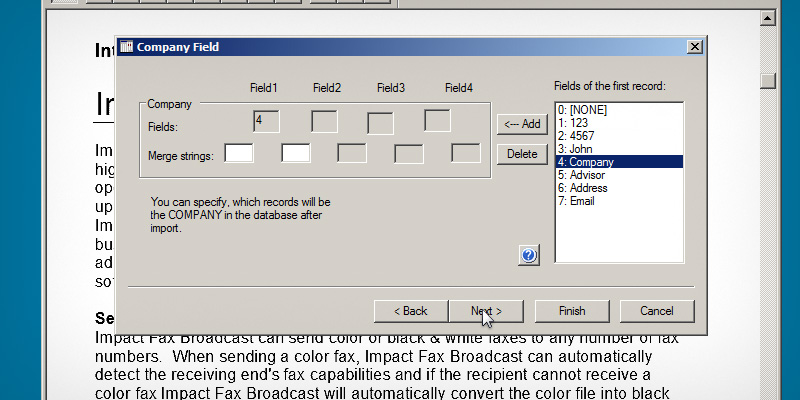Choose '5: Advisor' from the list
Viewport: 800px width, 400px height.
[x=583, y=174]
